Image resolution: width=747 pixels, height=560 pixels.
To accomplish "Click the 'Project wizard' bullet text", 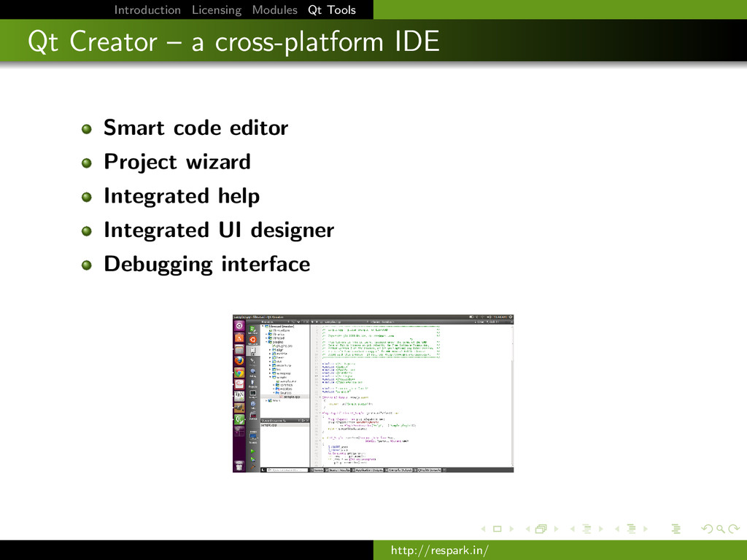I will pyautogui.click(x=177, y=162).
